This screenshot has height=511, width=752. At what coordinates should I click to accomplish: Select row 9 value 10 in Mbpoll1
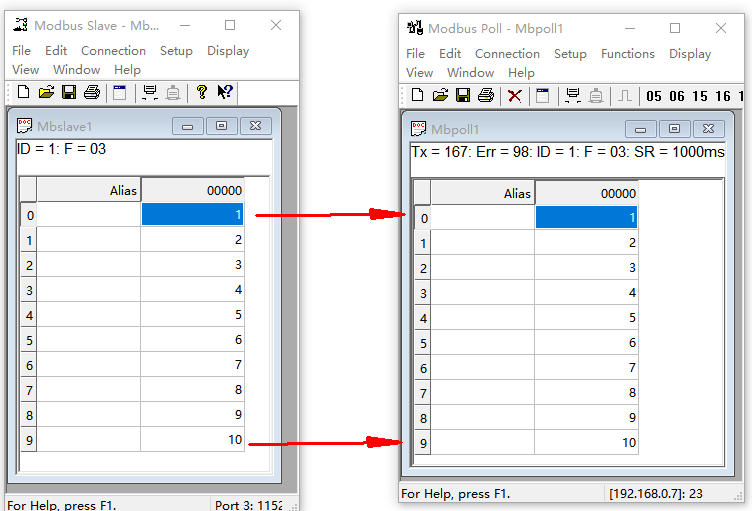586,442
